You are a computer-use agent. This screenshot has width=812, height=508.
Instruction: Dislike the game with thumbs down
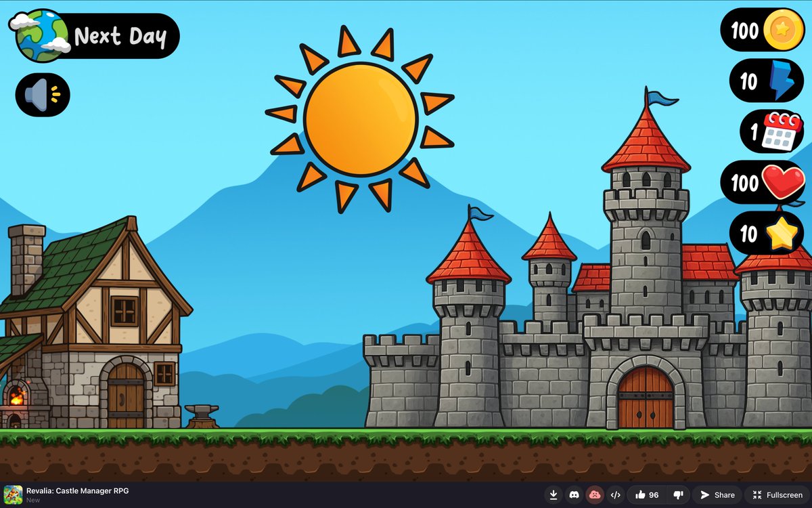pos(679,495)
